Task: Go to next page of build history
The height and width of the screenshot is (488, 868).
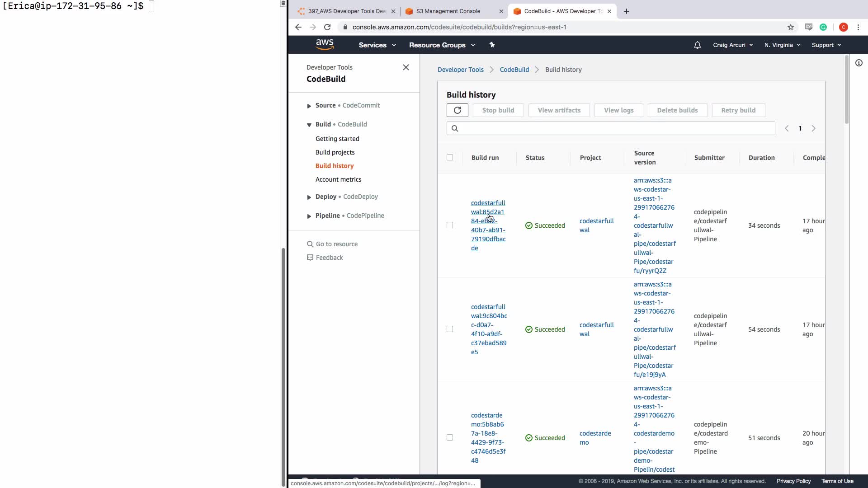Action: coord(813,128)
